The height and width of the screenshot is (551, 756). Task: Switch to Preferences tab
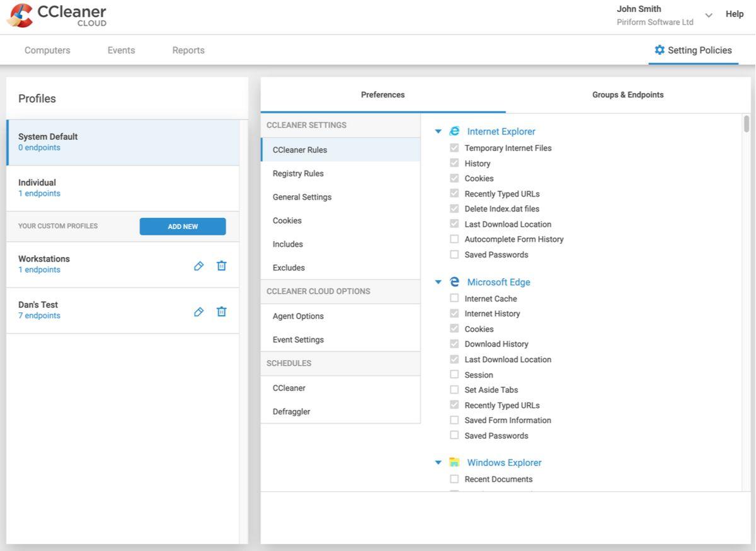(x=383, y=95)
